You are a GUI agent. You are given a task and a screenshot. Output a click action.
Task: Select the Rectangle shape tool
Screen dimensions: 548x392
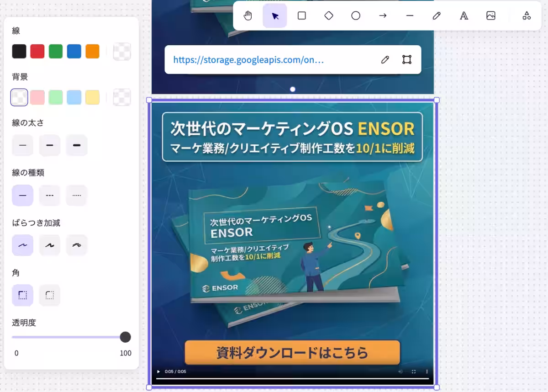(x=301, y=16)
